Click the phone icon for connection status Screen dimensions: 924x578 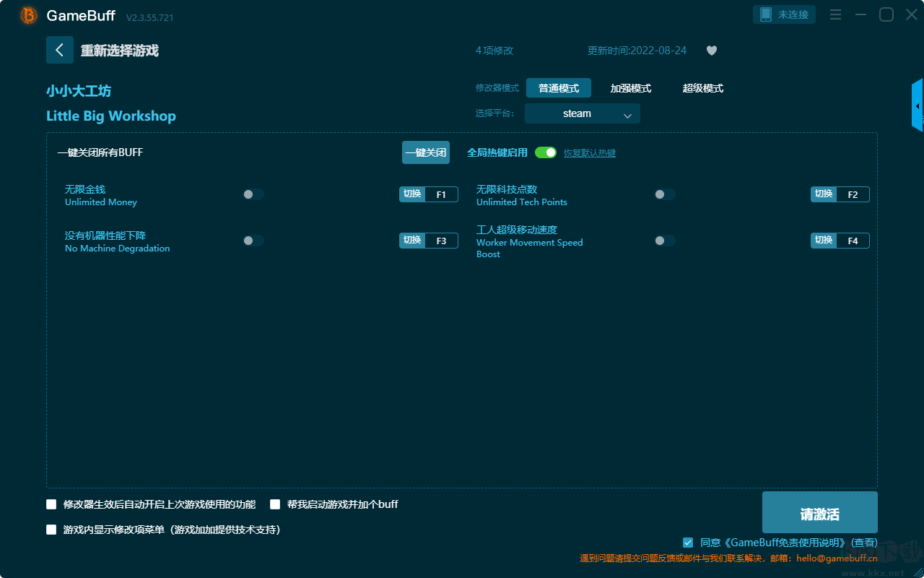tap(766, 14)
